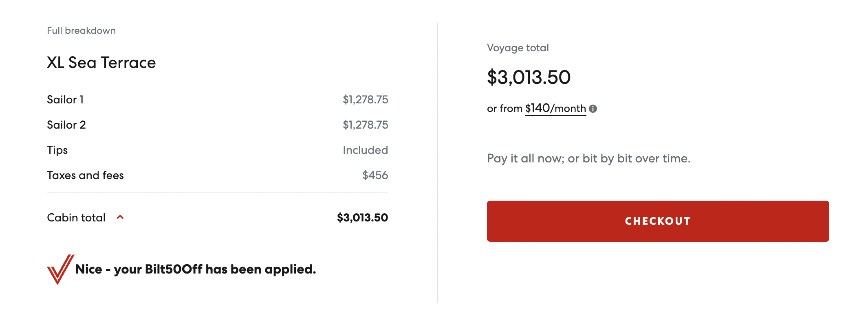Click the $456 taxes amount
Screen dimensions: 868x324
tap(375, 175)
